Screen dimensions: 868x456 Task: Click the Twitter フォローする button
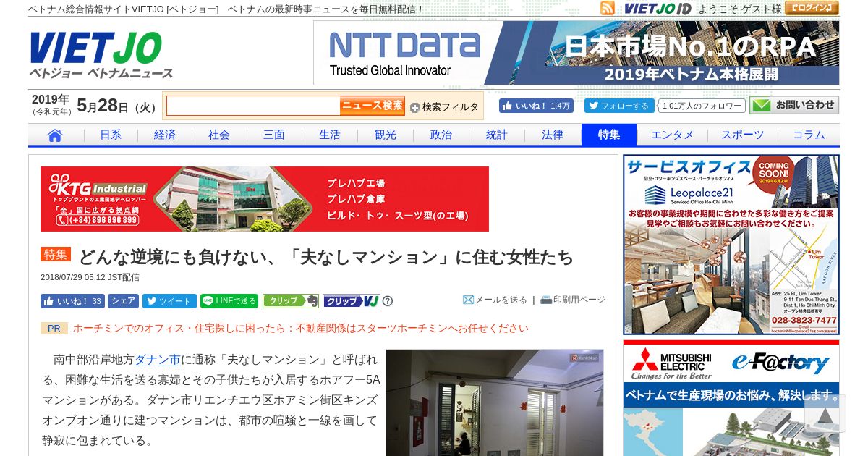619,106
